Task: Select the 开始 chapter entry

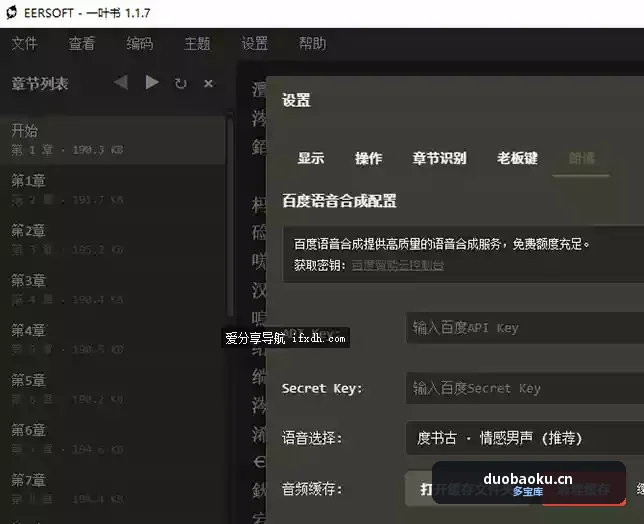Action: point(113,140)
